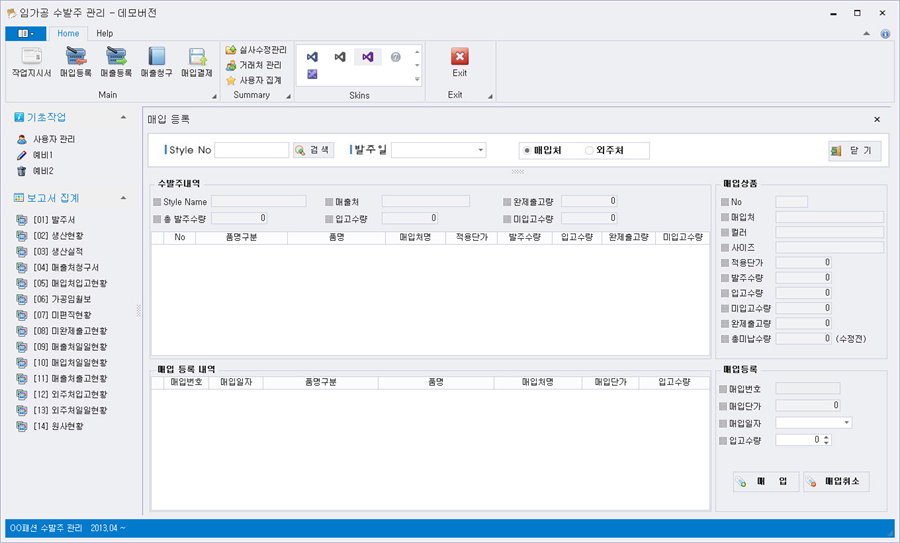The width and height of the screenshot is (900, 543).
Task: Open report [04] 매출처청구서
Action: [58, 267]
